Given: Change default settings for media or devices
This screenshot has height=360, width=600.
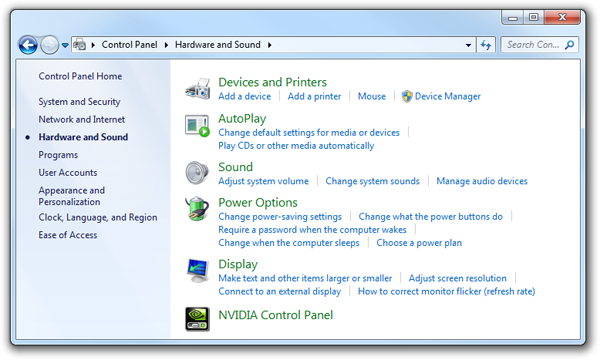Looking at the screenshot, I should pos(309,132).
